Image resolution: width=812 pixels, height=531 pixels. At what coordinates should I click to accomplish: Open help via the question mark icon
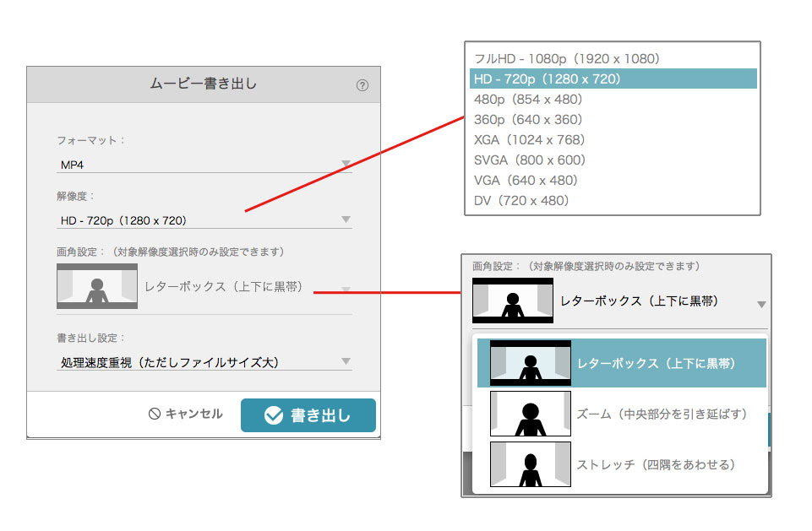(x=362, y=85)
